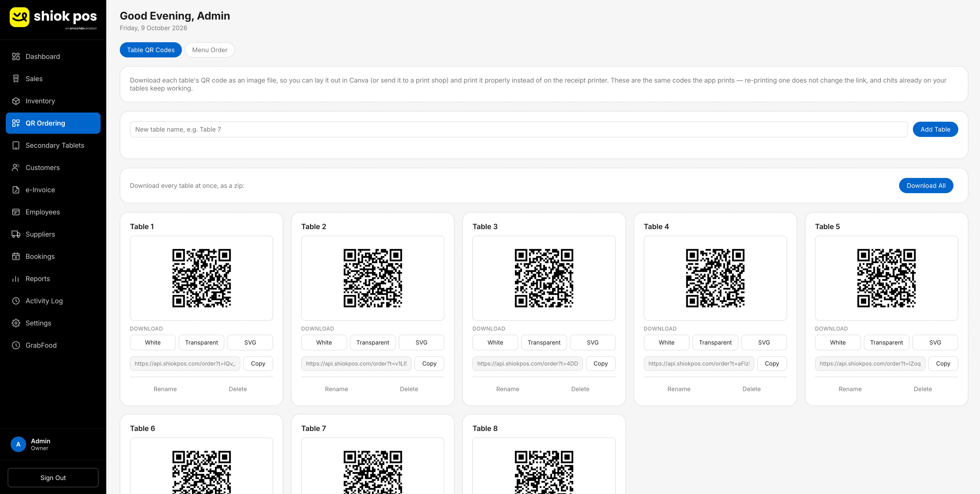980x494 pixels.
Task: Download Table 5 QR as SVG
Action: [935, 343]
